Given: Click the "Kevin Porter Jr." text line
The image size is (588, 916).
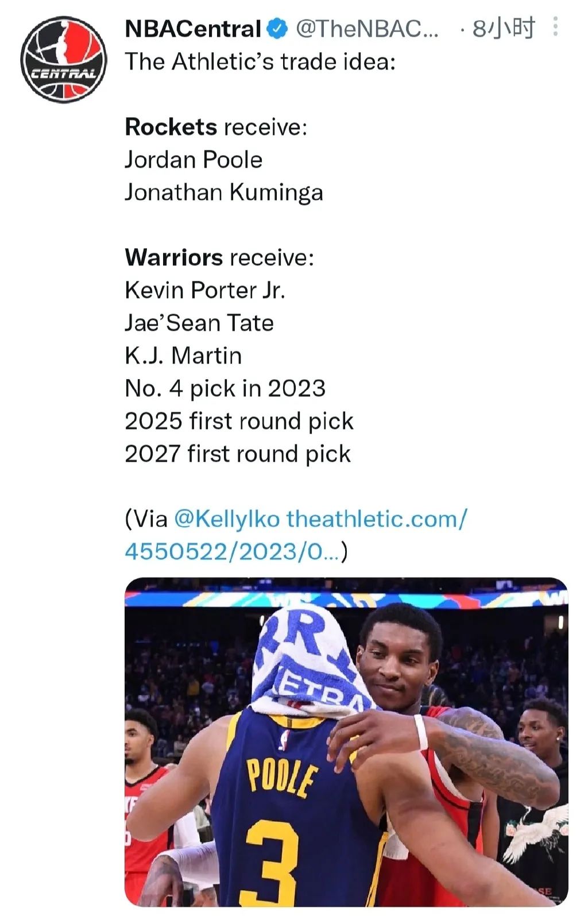Looking at the screenshot, I should tap(205, 290).
